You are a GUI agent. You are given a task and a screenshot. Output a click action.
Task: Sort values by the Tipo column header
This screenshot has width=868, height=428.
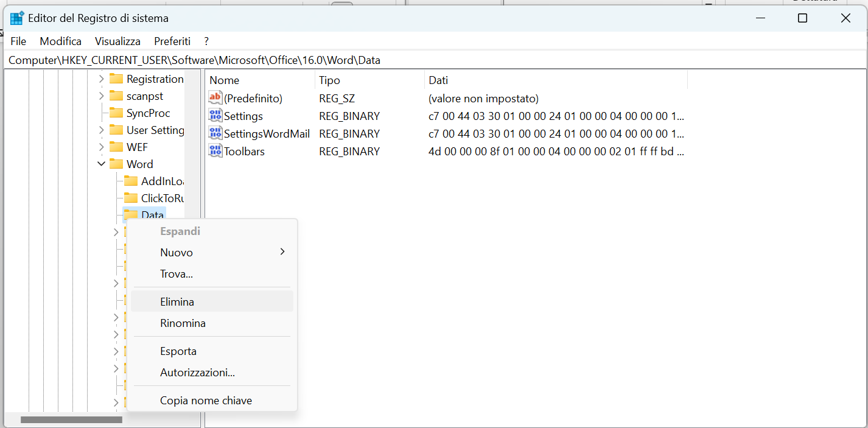tap(370, 80)
